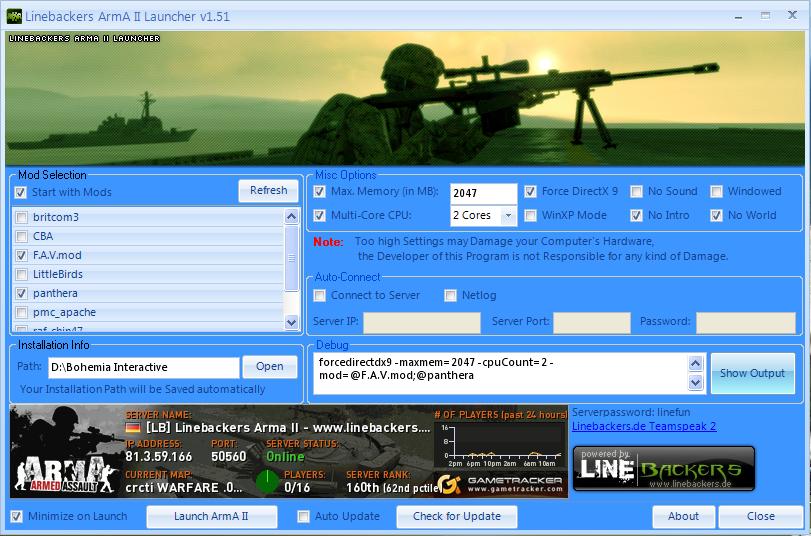This screenshot has height=536, width=811.
Task: Toggle Max. Memory checkbox
Action: (x=320, y=191)
